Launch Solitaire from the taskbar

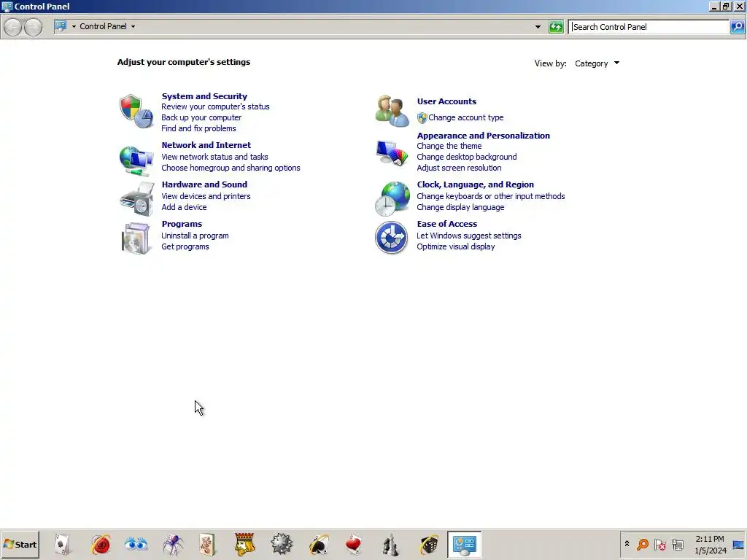[63, 544]
